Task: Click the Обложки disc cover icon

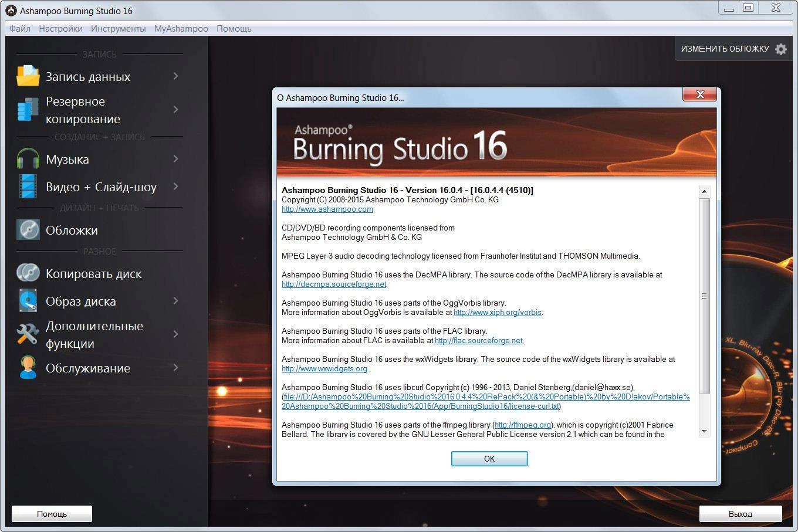Action: (x=28, y=230)
